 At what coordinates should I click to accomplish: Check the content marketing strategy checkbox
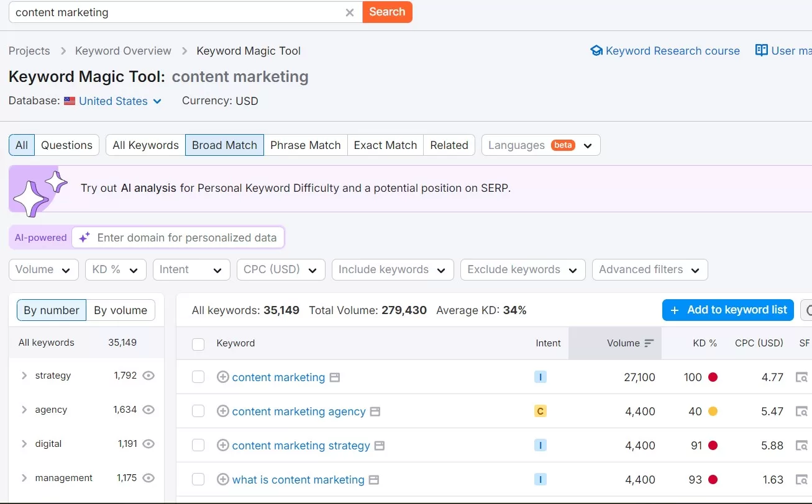(198, 445)
